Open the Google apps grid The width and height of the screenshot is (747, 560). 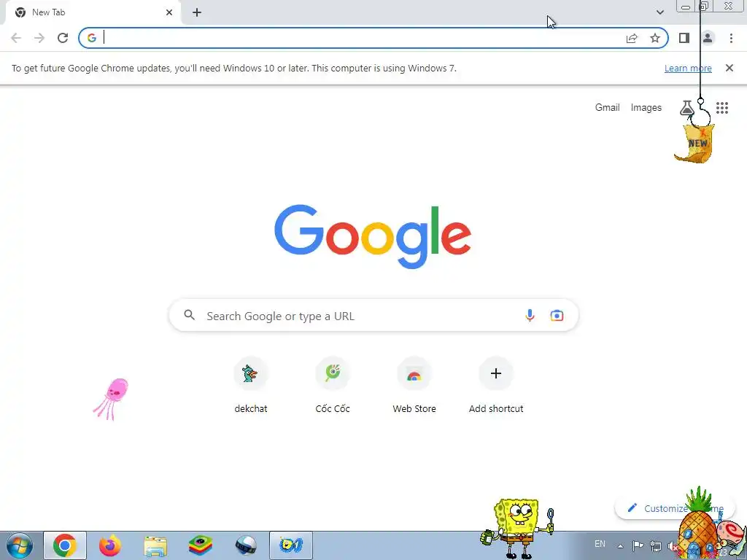[x=722, y=108]
